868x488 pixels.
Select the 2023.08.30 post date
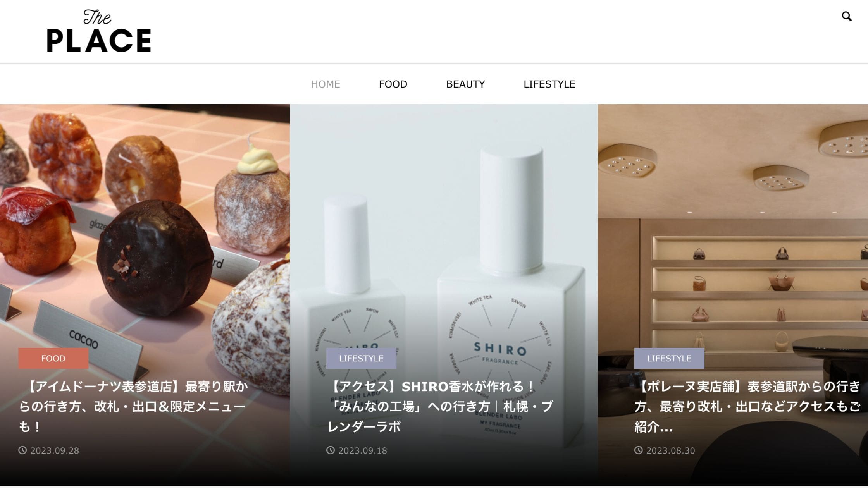point(671,450)
